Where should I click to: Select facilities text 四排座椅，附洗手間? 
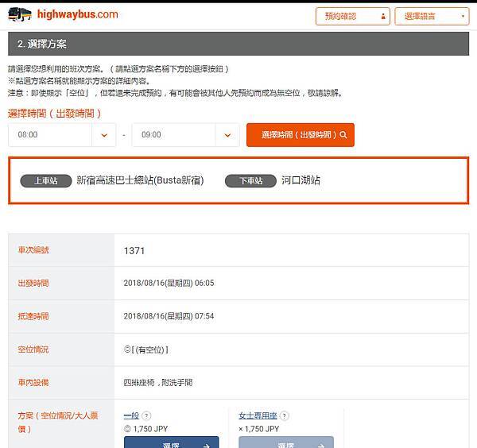pyautogui.click(x=158, y=383)
